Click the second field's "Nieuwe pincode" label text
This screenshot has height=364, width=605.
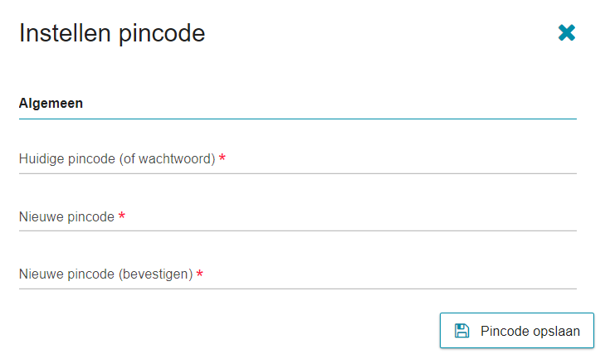[66, 217]
